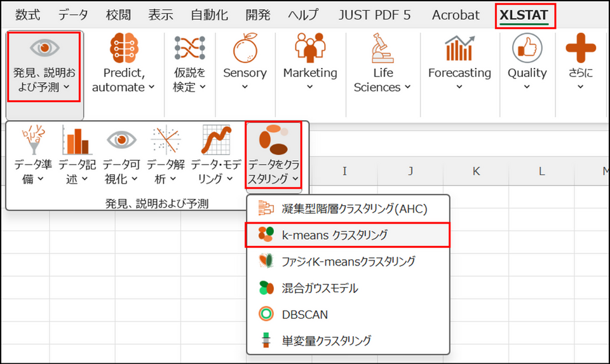Expand the Predict, automate chevron

pos(152,87)
